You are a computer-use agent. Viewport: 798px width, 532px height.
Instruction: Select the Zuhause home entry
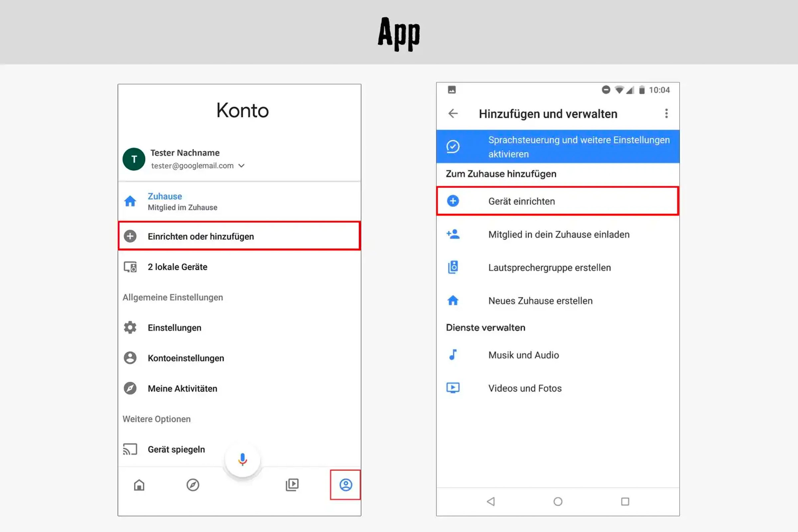[239, 201]
